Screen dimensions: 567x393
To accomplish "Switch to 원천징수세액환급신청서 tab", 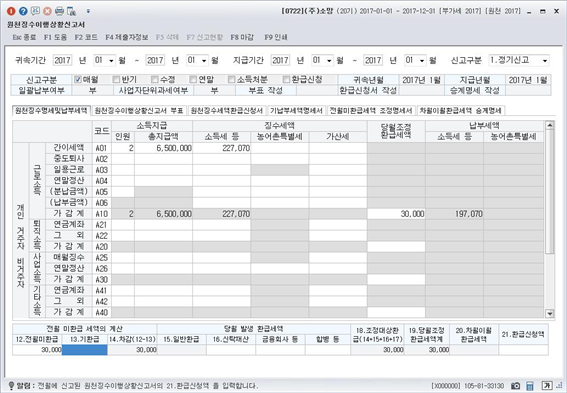I will [x=227, y=111].
